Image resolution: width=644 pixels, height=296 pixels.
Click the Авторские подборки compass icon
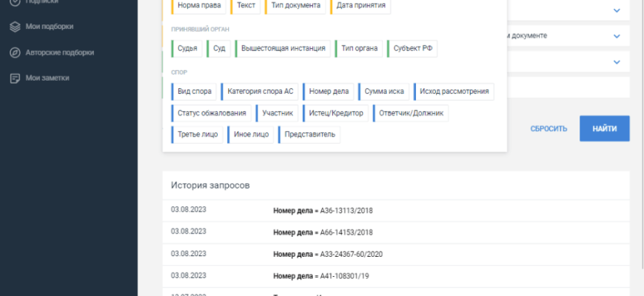[14, 53]
